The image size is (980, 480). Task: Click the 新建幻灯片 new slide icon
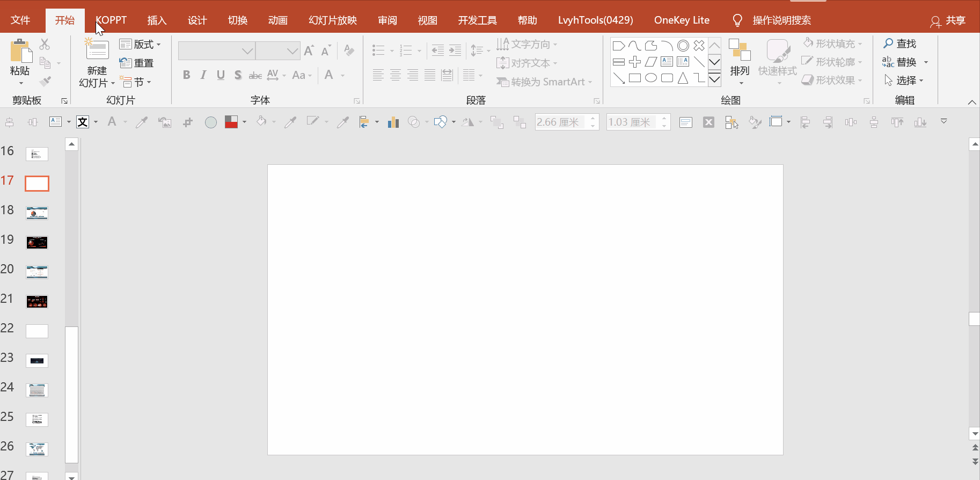97,50
